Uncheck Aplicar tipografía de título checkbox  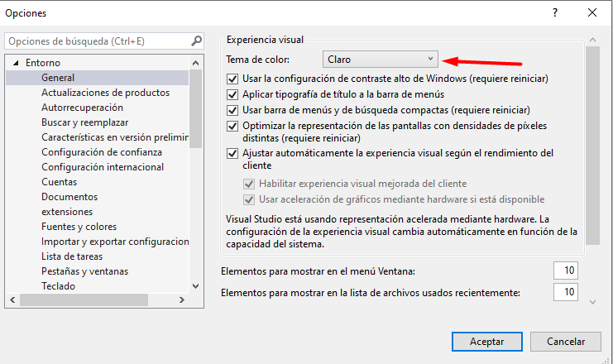point(232,94)
